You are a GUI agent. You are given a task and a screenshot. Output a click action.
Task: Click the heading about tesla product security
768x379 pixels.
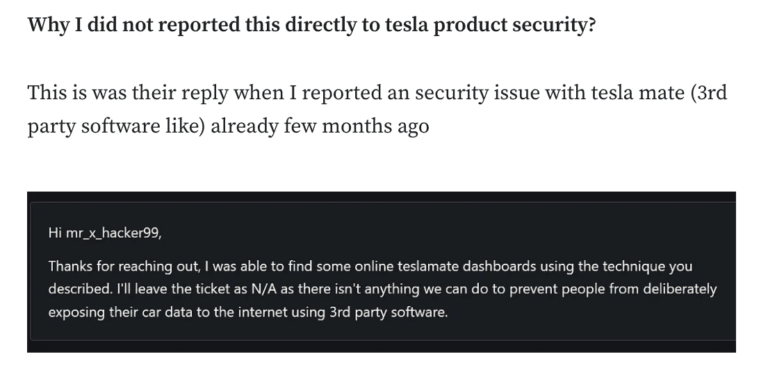[311, 24]
